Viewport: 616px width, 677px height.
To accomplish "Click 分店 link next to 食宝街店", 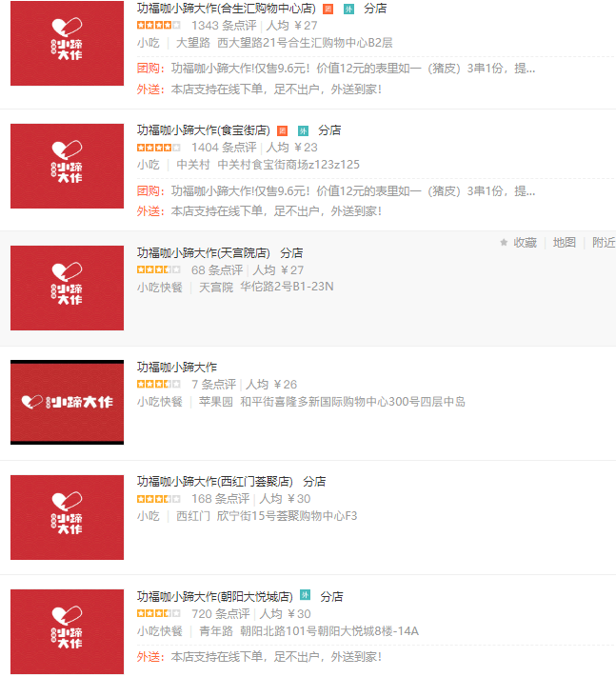I will tap(329, 130).
